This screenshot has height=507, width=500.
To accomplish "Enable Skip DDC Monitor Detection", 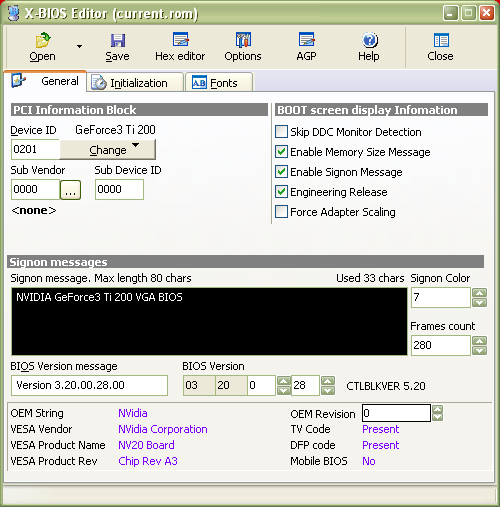I will click(281, 132).
